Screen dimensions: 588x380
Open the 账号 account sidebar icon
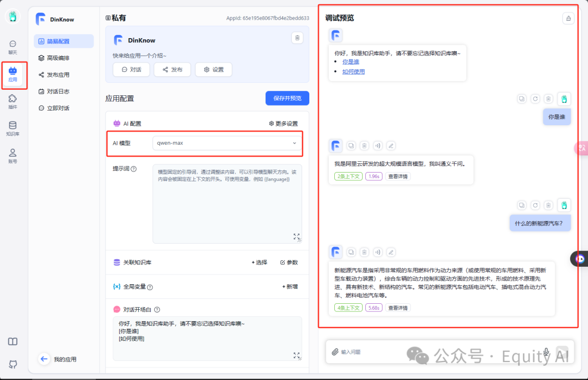[x=13, y=156]
